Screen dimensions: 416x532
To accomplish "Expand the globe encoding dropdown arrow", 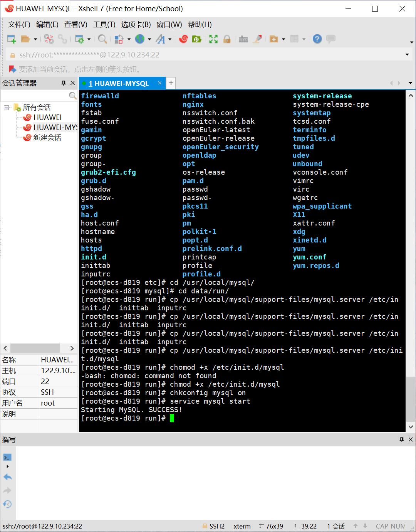I will tap(149, 39).
